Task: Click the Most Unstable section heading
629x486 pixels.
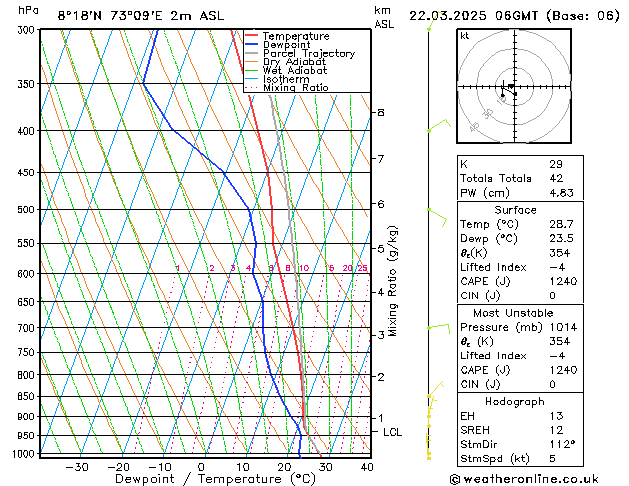Action: (x=513, y=313)
